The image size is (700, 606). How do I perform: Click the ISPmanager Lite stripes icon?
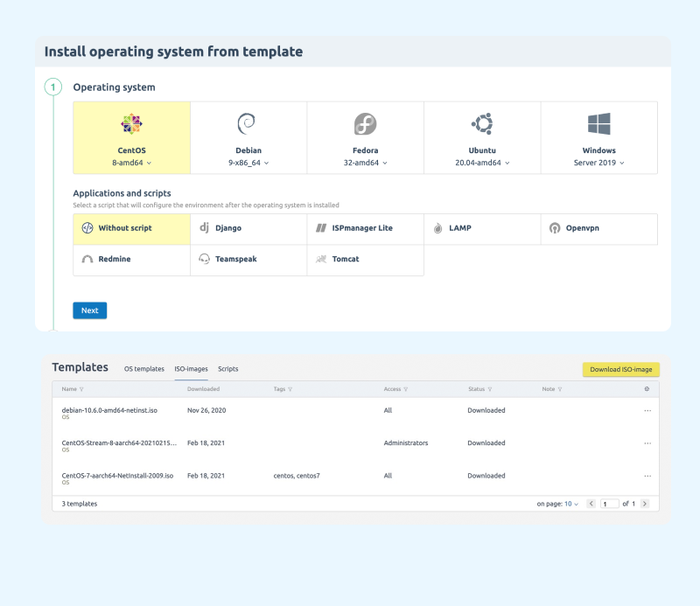321,228
